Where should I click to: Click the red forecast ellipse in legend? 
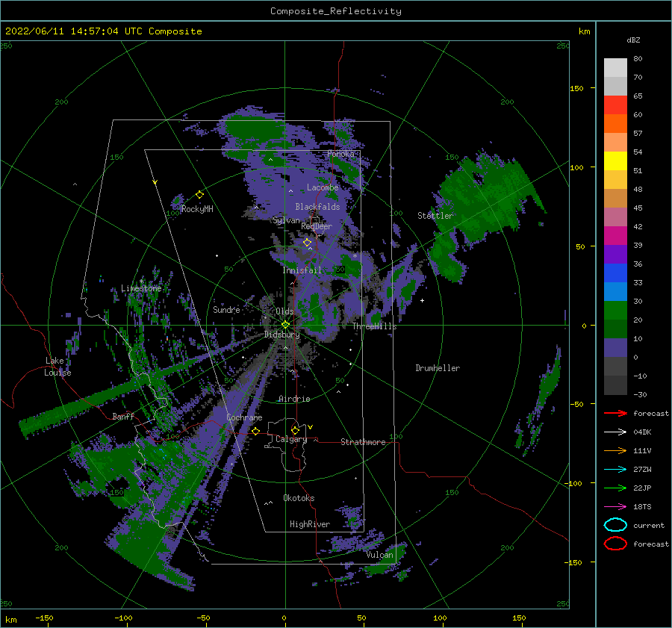coord(615,544)
